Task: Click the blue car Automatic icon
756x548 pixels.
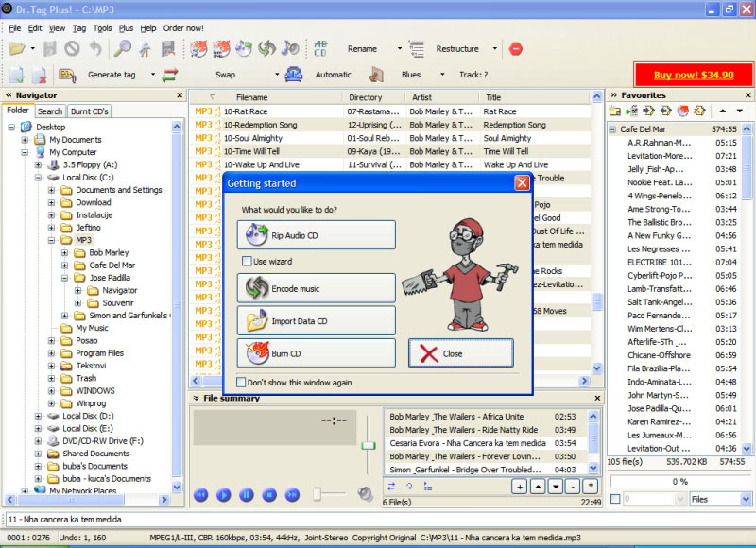Action: pos(294,75)
